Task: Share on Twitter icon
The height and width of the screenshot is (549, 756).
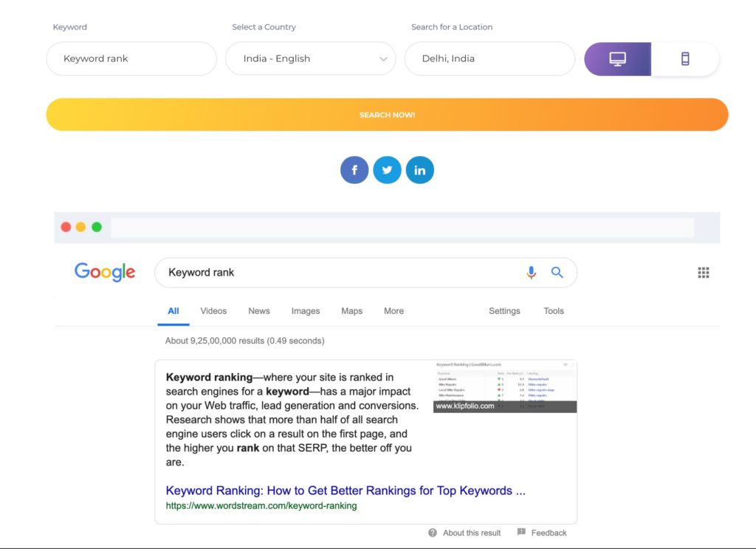Action: click(387, 170)
